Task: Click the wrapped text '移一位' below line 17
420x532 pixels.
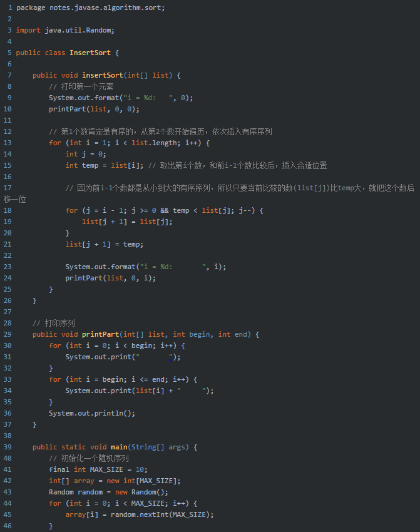Action: pos(14,199)
